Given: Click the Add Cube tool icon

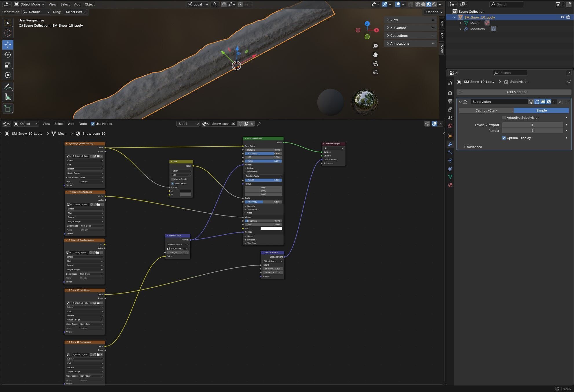Looking at the screenshot, I should click(8, 109).
